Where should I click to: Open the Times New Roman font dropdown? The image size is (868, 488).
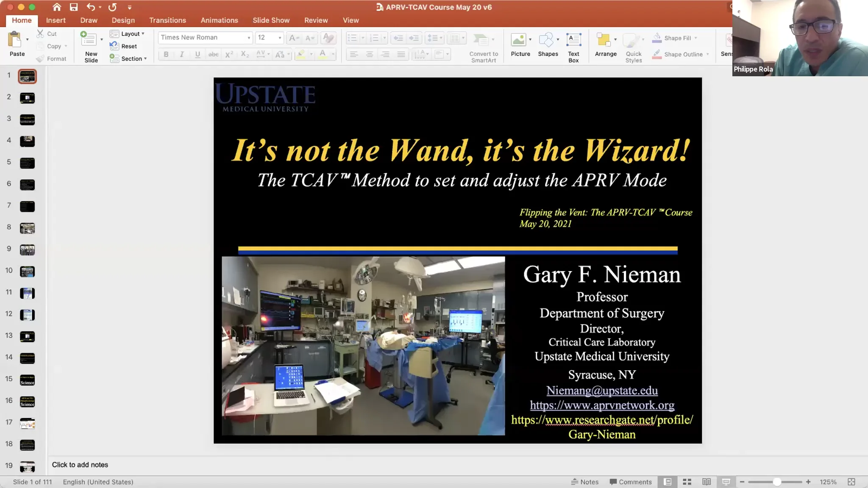coord(250,37)
